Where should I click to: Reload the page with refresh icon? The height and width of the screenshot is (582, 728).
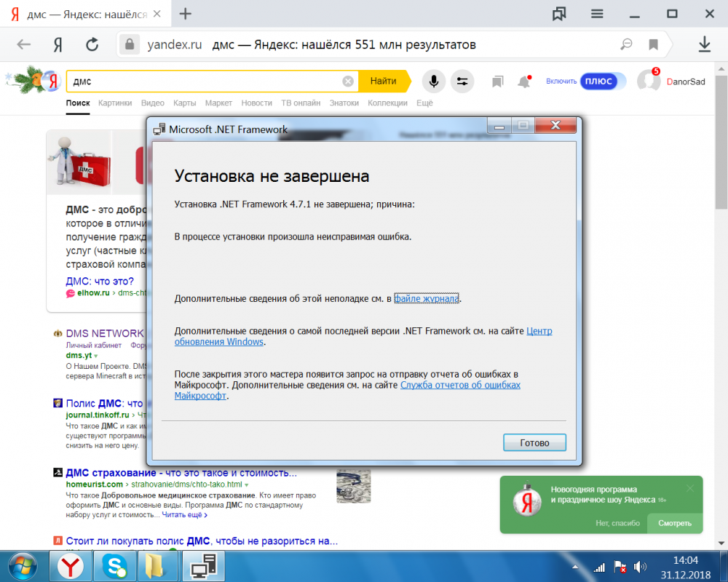(x=92, y=44)
